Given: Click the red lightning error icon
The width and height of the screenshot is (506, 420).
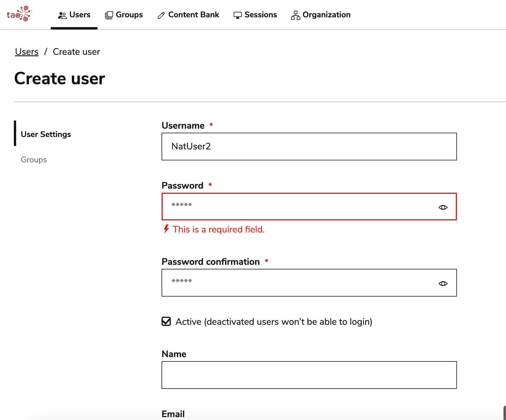Looking at the screenshot, I should (165, 229).
